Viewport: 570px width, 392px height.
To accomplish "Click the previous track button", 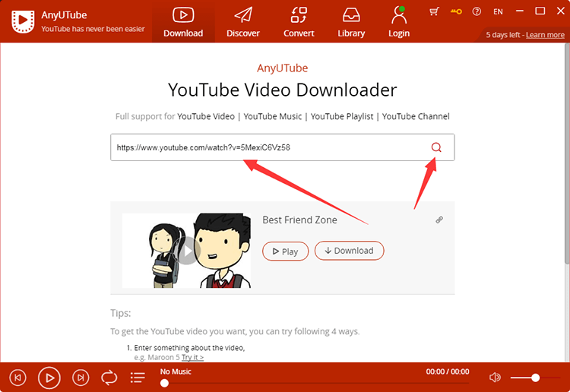I will click(x=17, y=378).
